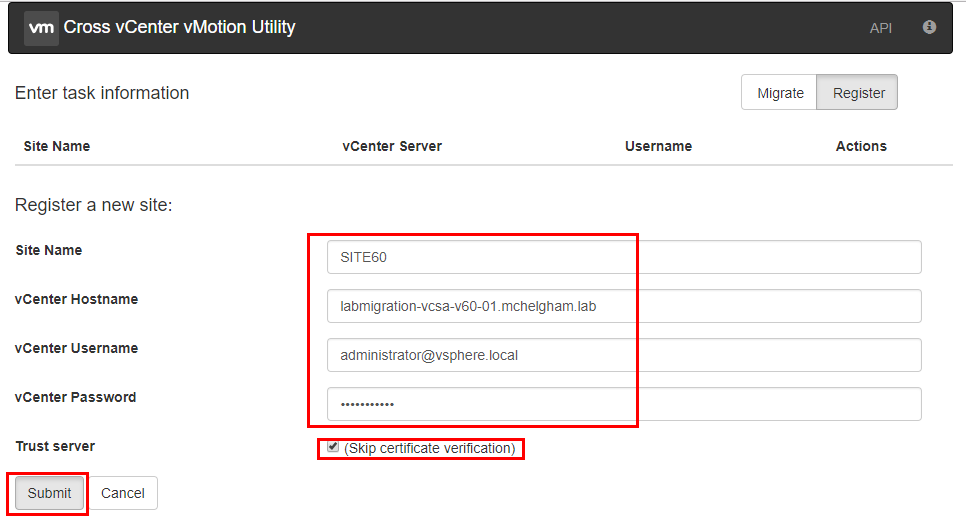Select the Username column header
The image size is (966, 523).
[x=658, y=146]
